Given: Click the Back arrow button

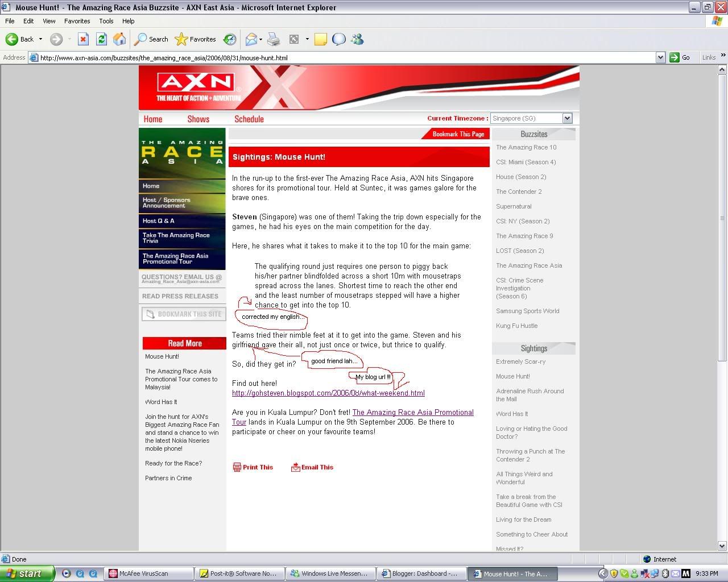Looking at the screenshot, I should tap(19, 39).
